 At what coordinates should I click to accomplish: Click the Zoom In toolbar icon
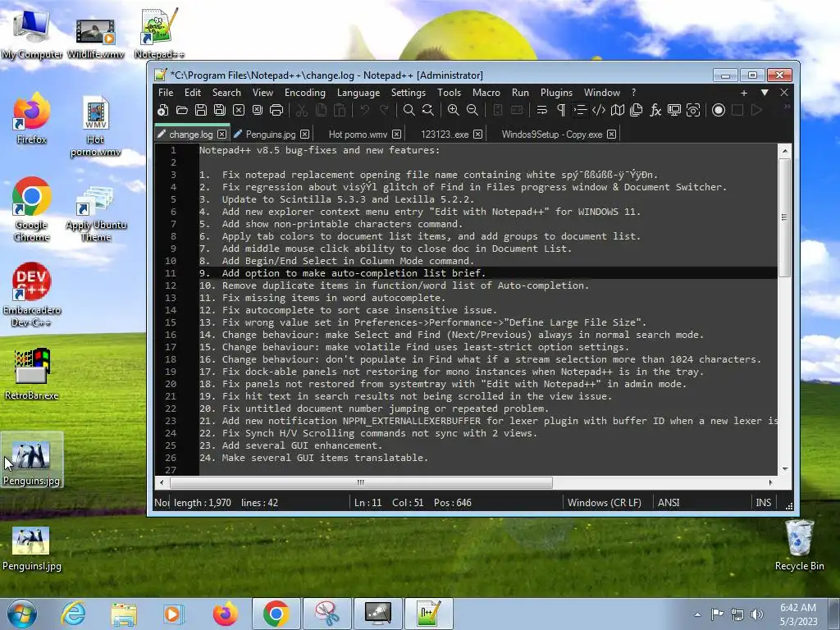(x=453, y=111)
